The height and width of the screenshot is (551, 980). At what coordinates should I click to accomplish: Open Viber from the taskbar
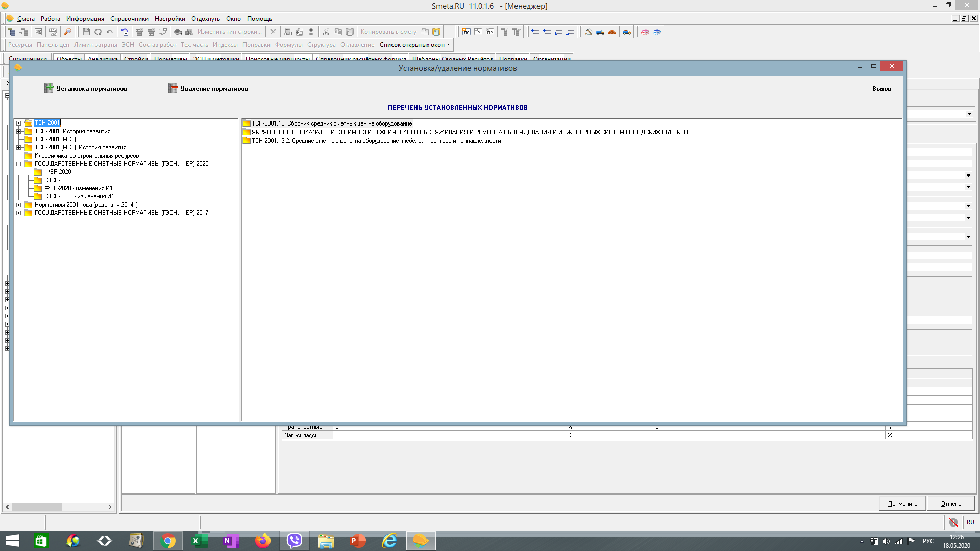click(x=295, y=541)
